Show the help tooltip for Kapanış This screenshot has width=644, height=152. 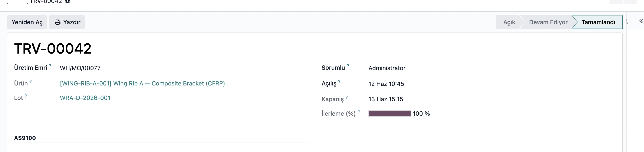346,97
